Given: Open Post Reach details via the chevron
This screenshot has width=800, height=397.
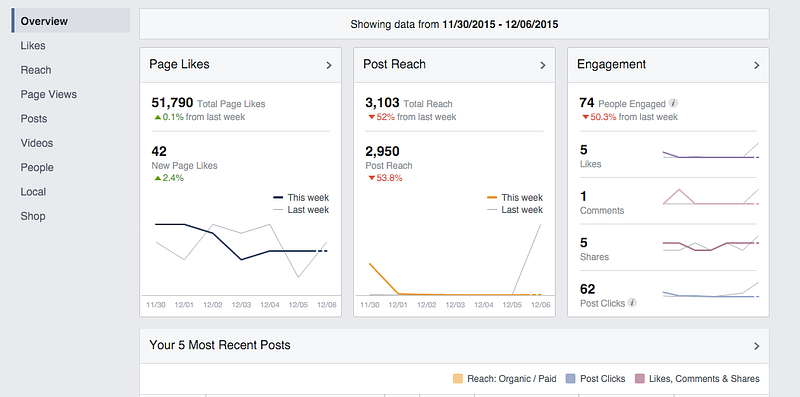Looking at the screenshot, I should point(543,65).
